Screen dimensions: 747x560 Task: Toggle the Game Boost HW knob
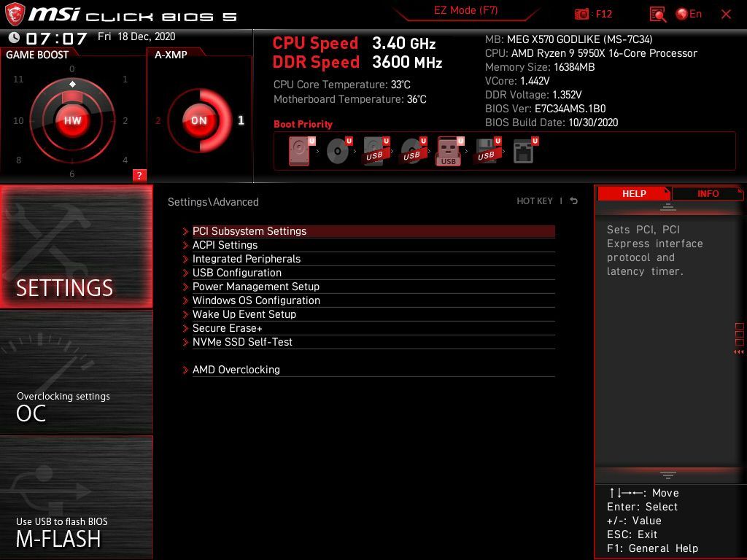pos(72,120)
